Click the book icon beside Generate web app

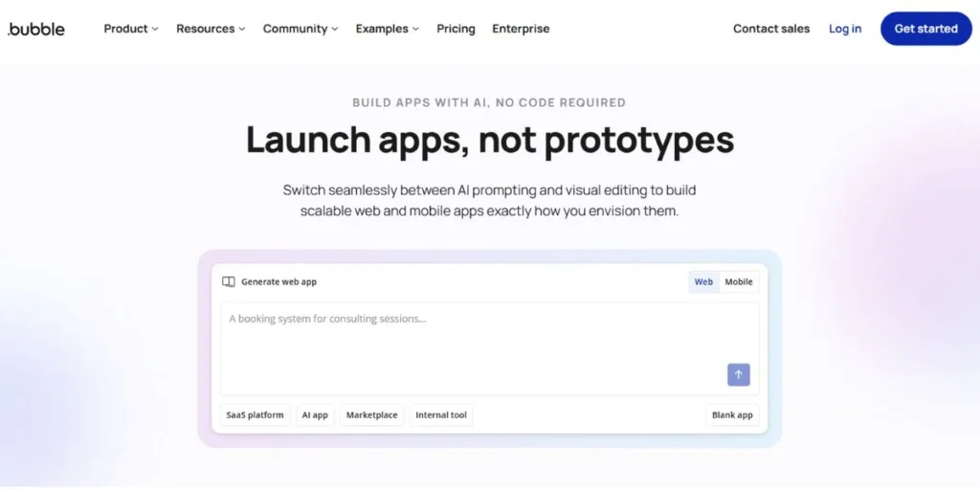tap(229, 282)
